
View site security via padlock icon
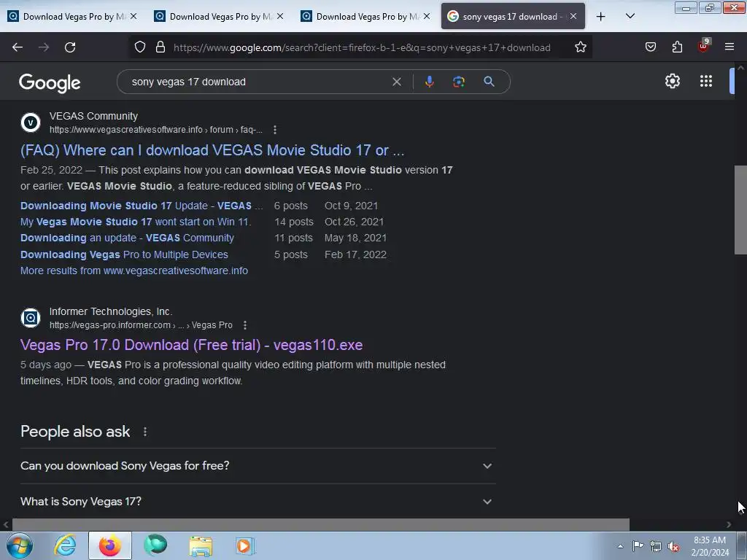pos(160,47)
